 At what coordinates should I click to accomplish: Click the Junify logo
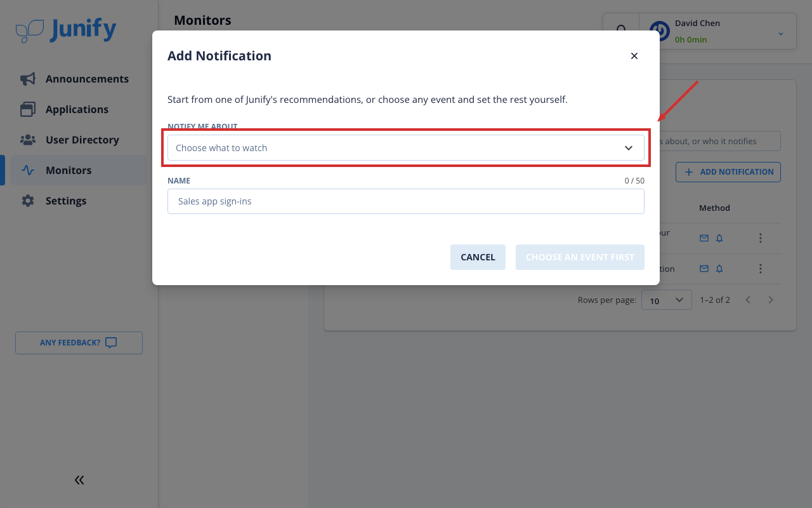coord(66,30)
